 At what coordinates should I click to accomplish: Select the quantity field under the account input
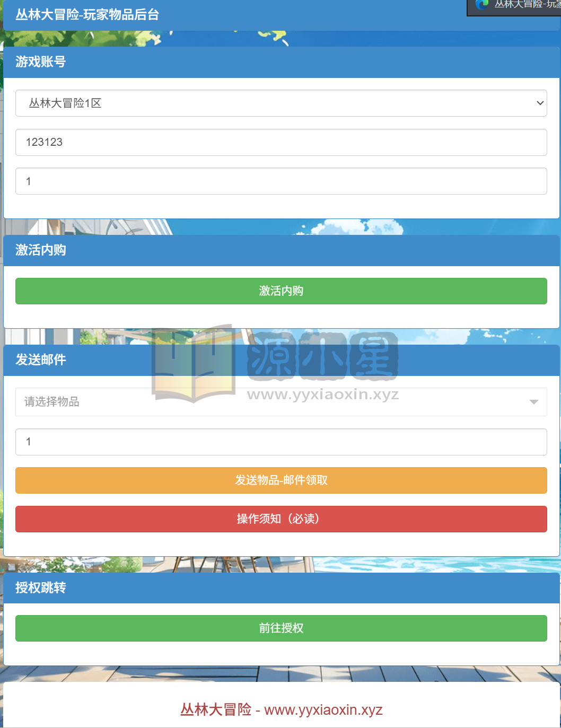[280, 181]
